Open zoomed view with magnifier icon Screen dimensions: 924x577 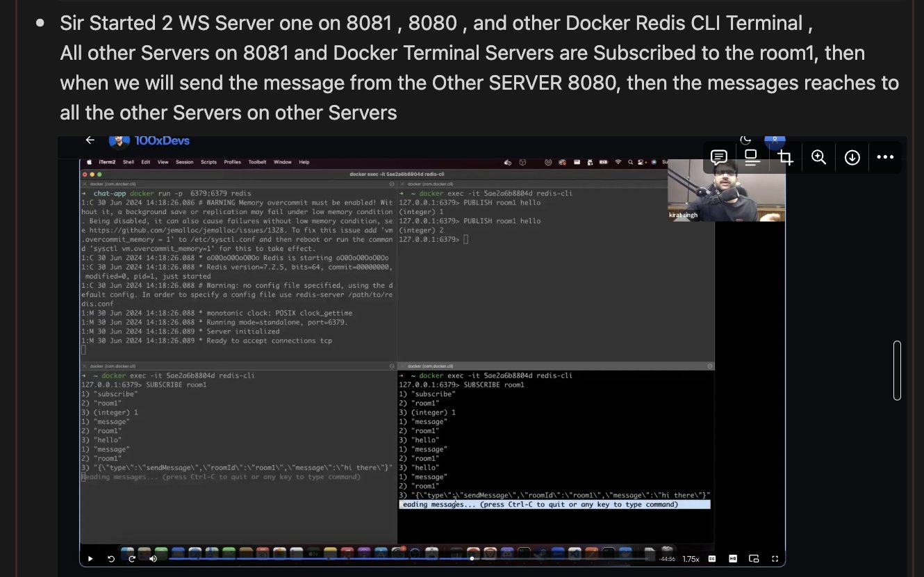[819, 157]
